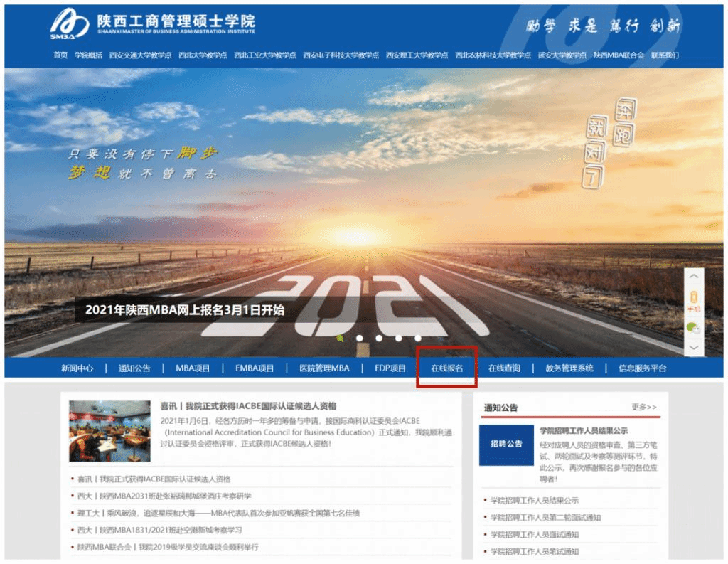Click 更多>> in the 通知公告 panel
Image resolution: width=728 pixels, height=564 pixels.
click(x=644, y=407)
